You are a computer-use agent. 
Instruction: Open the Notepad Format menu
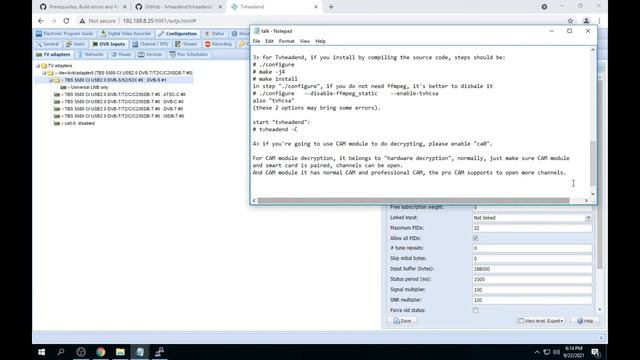click(x=287, y=41)
